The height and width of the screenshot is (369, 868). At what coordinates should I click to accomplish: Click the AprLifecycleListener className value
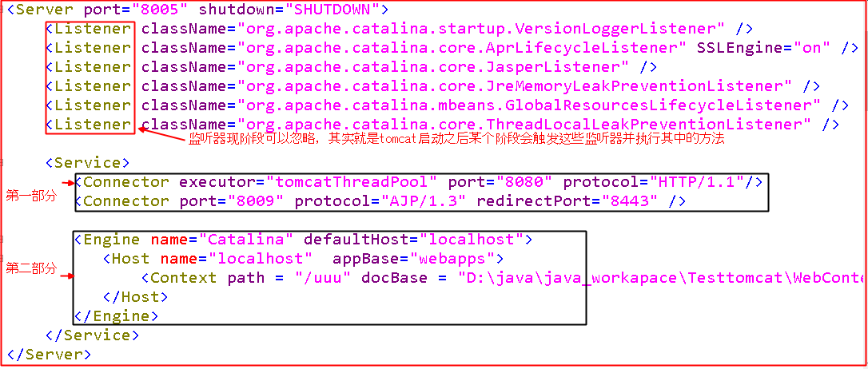pyautogui.click(x=462, y=48)
